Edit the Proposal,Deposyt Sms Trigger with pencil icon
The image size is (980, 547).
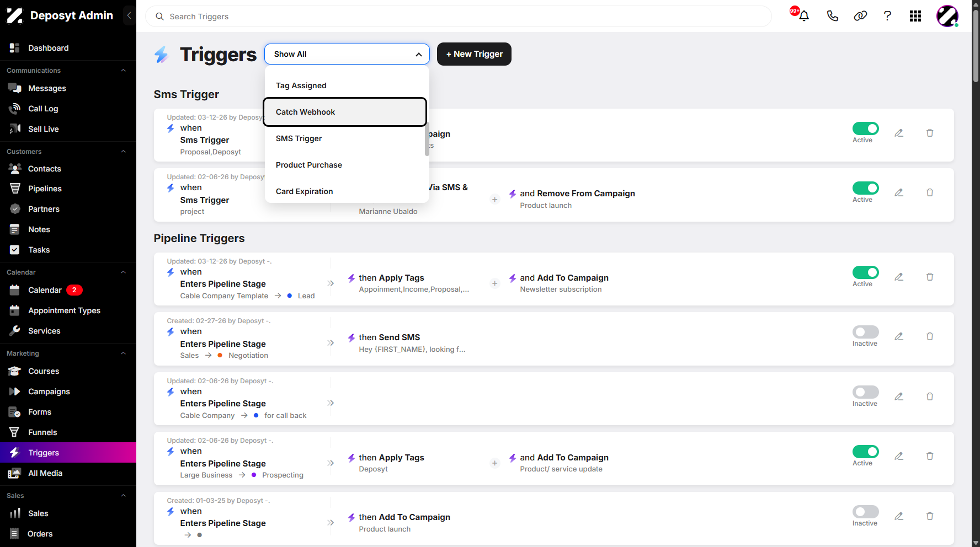[x=899, y=133]
